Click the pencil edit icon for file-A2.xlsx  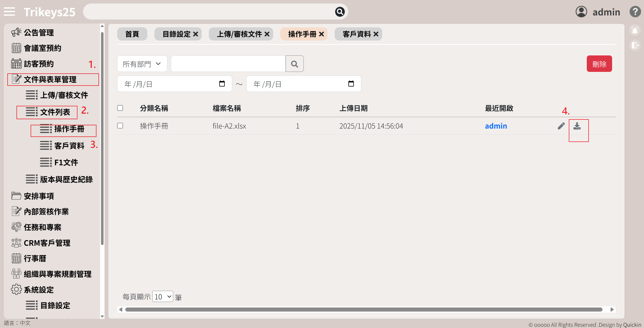(561, 126)
